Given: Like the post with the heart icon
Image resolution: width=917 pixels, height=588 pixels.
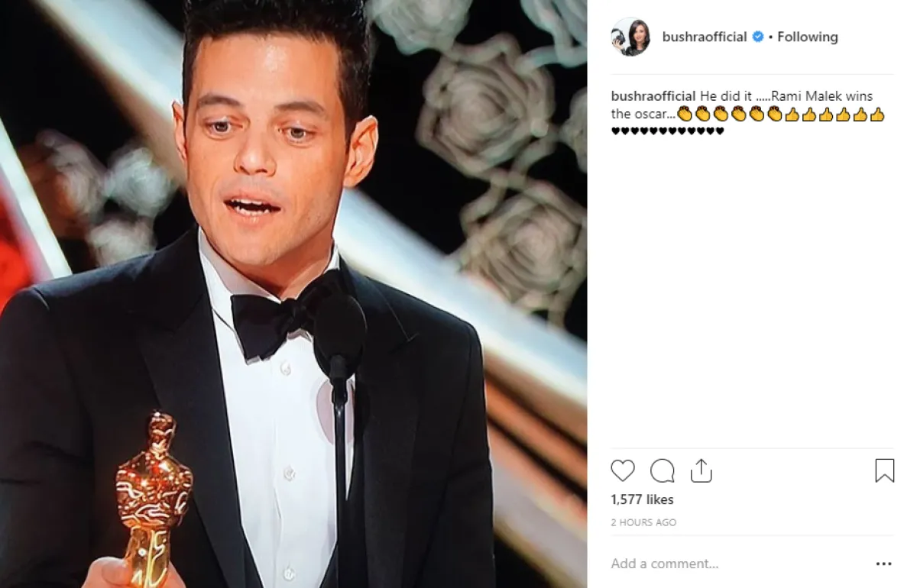Looking at the screenshot, I should [x=623, y=470].
